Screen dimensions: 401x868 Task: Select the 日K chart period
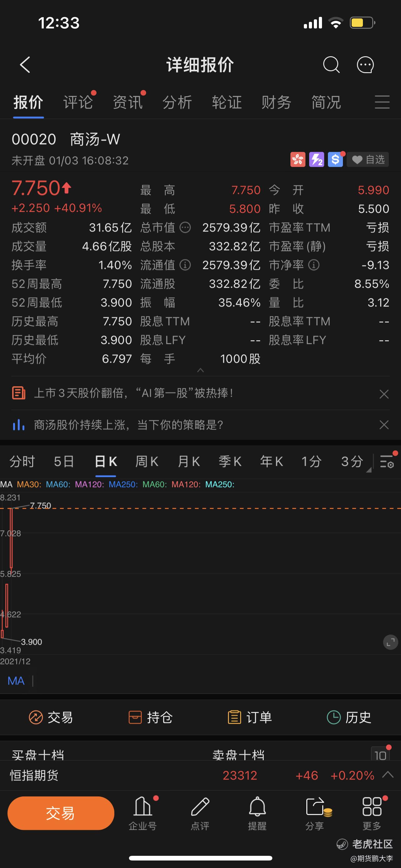point(106,461)
